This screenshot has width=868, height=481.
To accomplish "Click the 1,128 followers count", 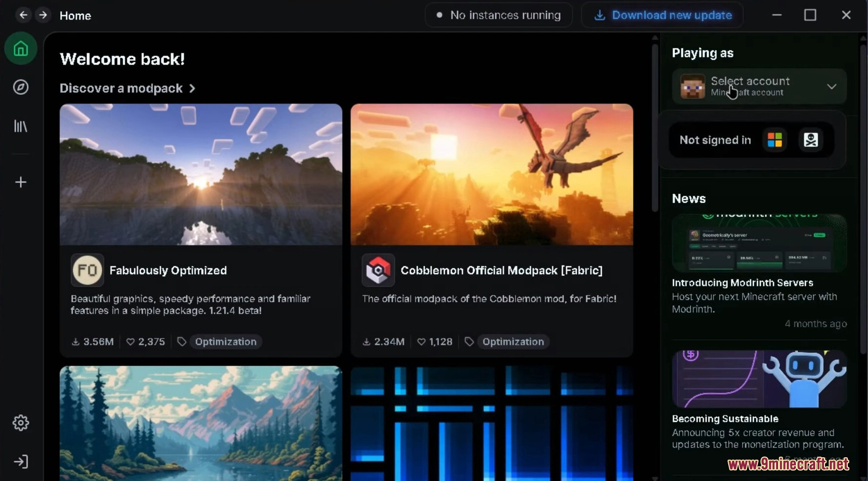I will (x=440, y=342).
